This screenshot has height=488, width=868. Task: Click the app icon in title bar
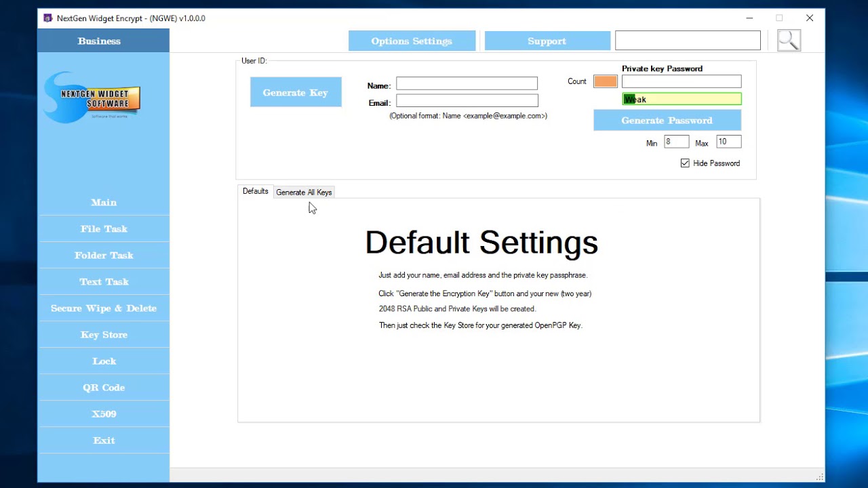(47, 18)
